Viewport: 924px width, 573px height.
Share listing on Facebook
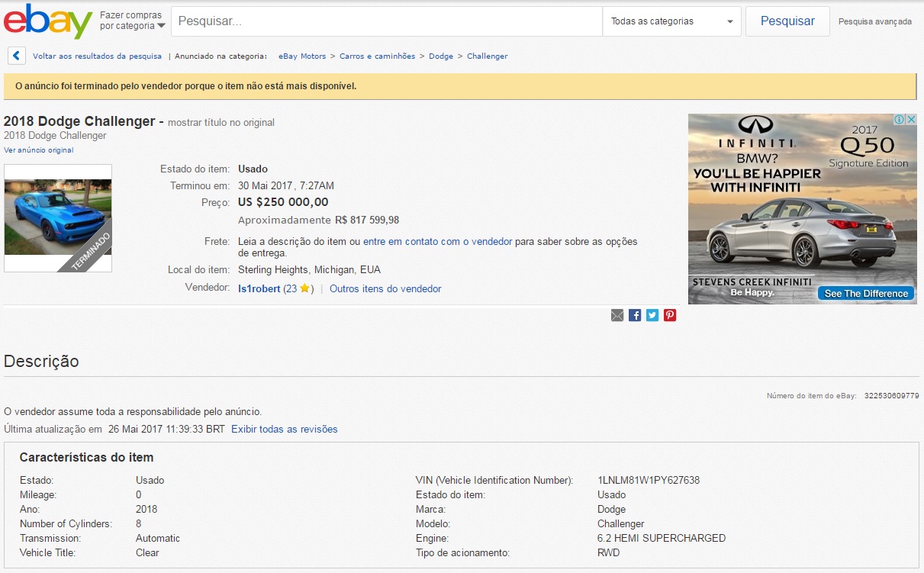click(x=635, y=315)
